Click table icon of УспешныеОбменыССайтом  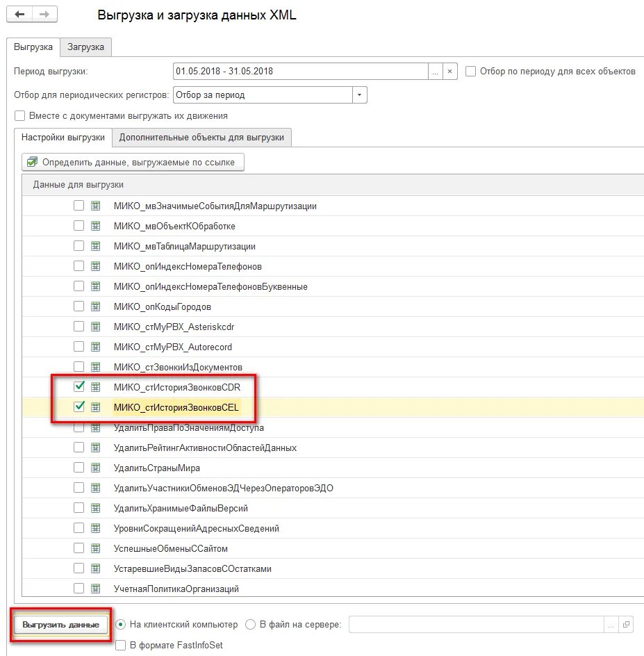96,548
